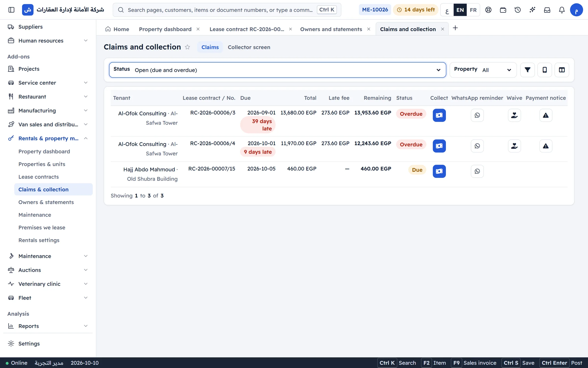The height and width of the screenshot is (368, 588).
Task: Go to Property dashboard tab
Action: pyautogui.click(x=165, y=29)
